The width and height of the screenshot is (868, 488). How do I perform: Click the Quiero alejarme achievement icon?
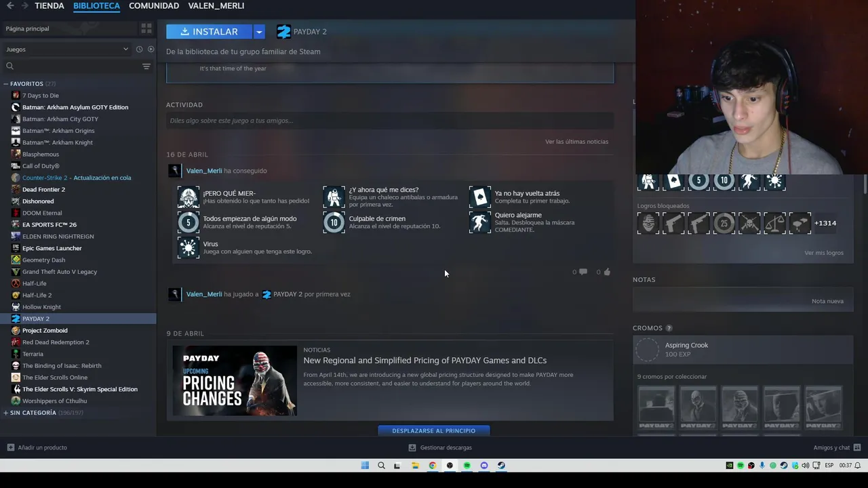tap(479, 222)
